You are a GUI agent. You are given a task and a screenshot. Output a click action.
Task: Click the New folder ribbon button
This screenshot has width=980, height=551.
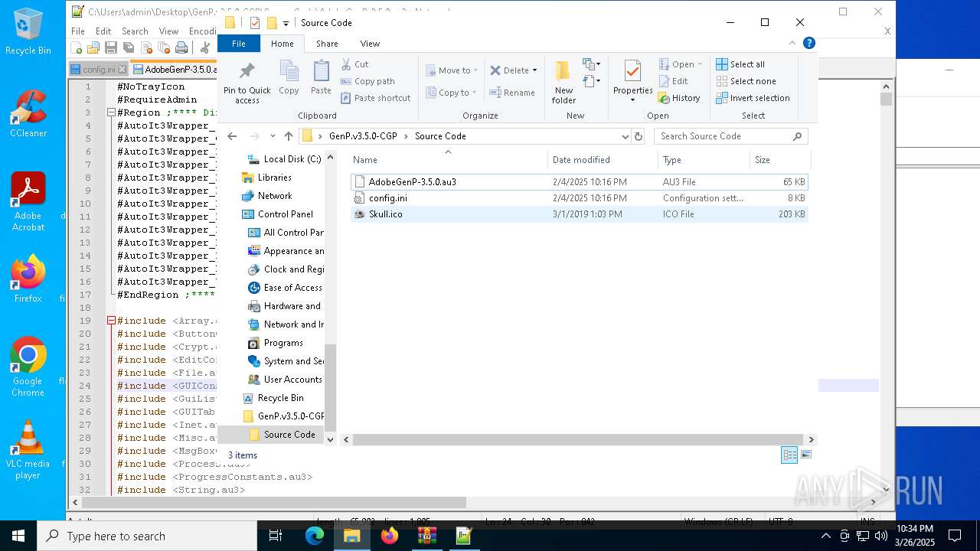(563, 83)
